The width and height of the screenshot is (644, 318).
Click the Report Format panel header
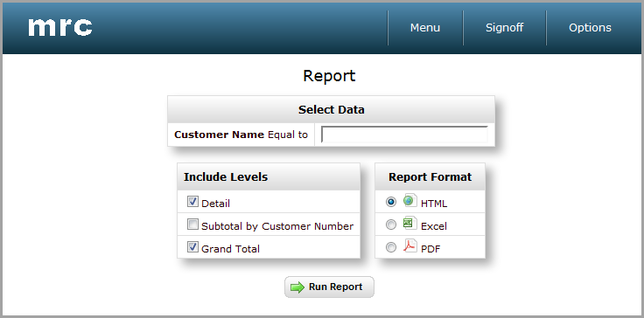(430, 176)
